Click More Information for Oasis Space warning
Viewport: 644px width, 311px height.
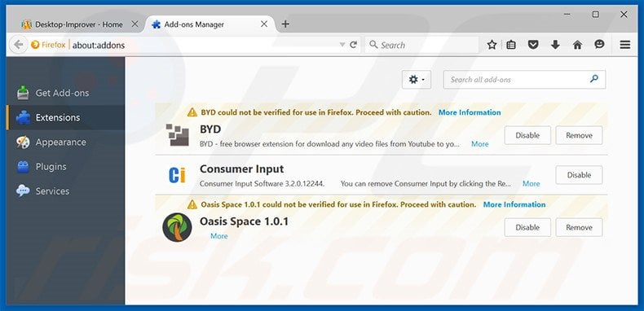tap(514, 204)
